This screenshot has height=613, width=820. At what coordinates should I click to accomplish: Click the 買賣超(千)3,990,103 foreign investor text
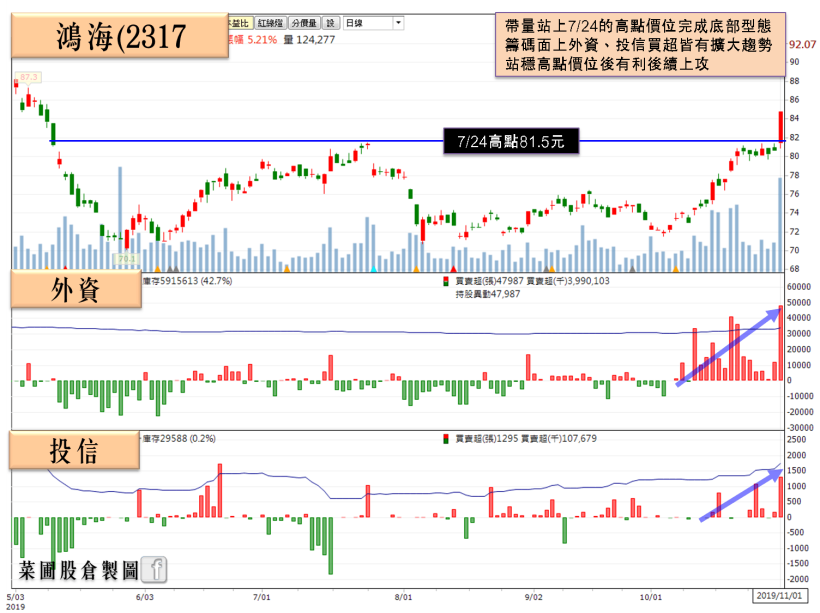[x=567, y=281]
